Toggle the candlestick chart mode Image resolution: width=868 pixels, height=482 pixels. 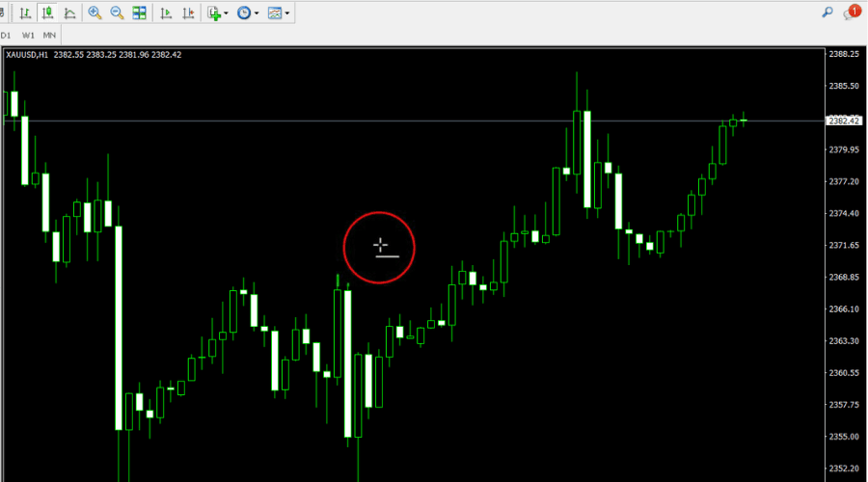coord(47,13)
